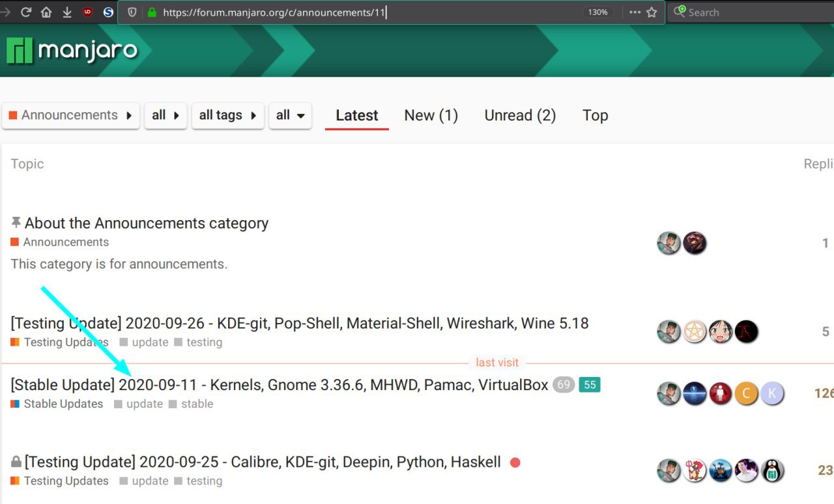The image size is (834, 504).
Task: Open the tracking protection shield icon
Action: click(x=132, y=12)
